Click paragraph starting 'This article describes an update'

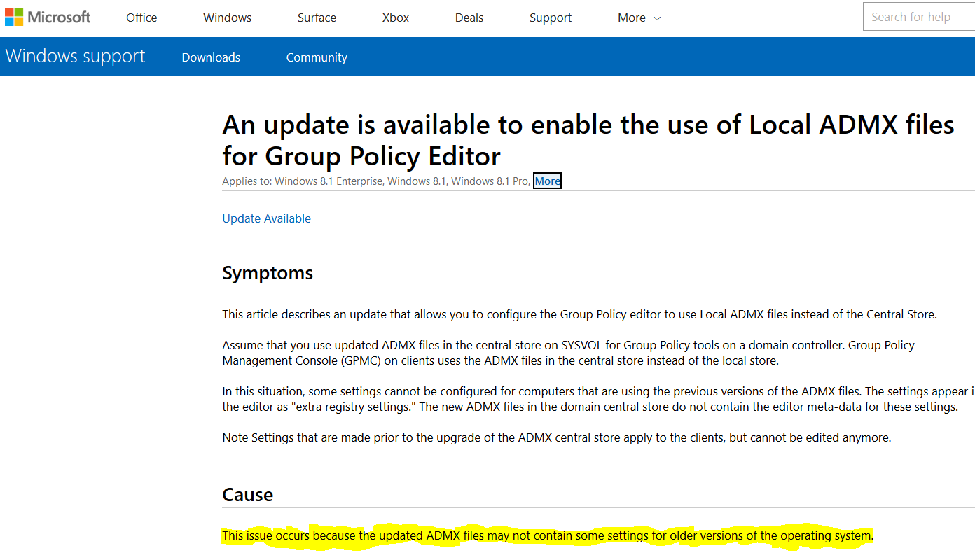pyautogui.click(x=579, y=314)
